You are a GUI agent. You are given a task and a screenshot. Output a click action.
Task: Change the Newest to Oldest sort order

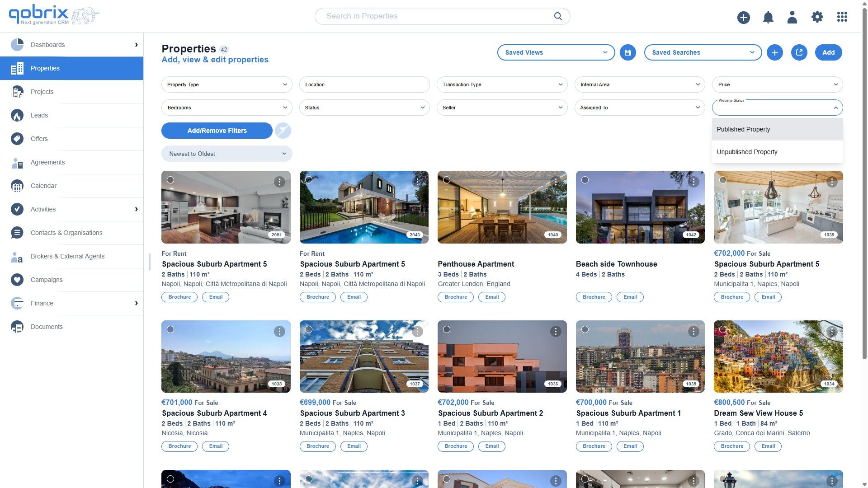click(226, 154)
